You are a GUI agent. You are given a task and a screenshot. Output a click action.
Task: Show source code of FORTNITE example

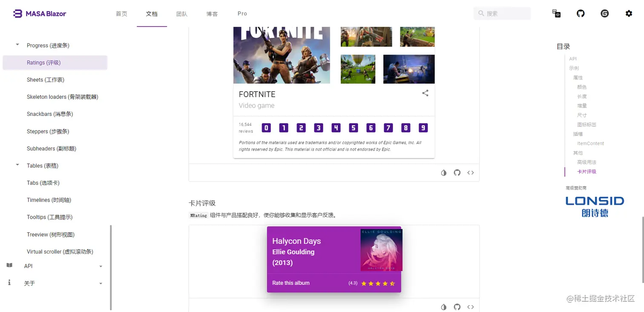[x=471, y=173]
